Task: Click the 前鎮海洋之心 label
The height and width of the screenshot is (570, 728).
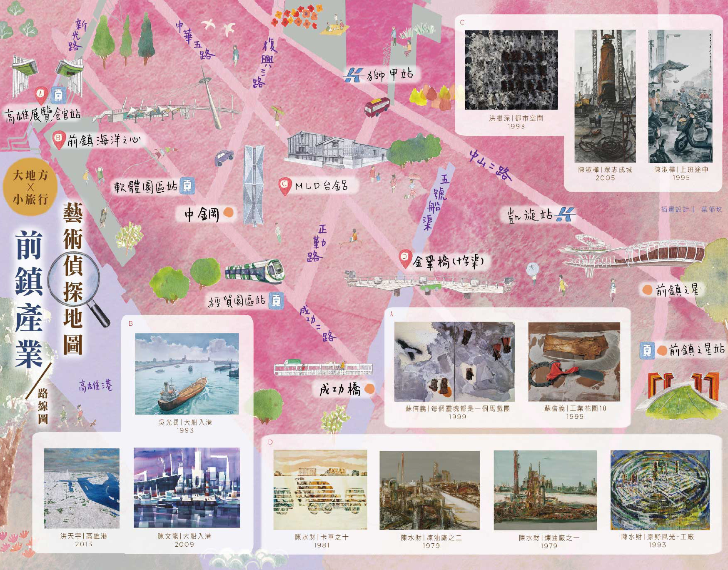Action: point(104,140)
